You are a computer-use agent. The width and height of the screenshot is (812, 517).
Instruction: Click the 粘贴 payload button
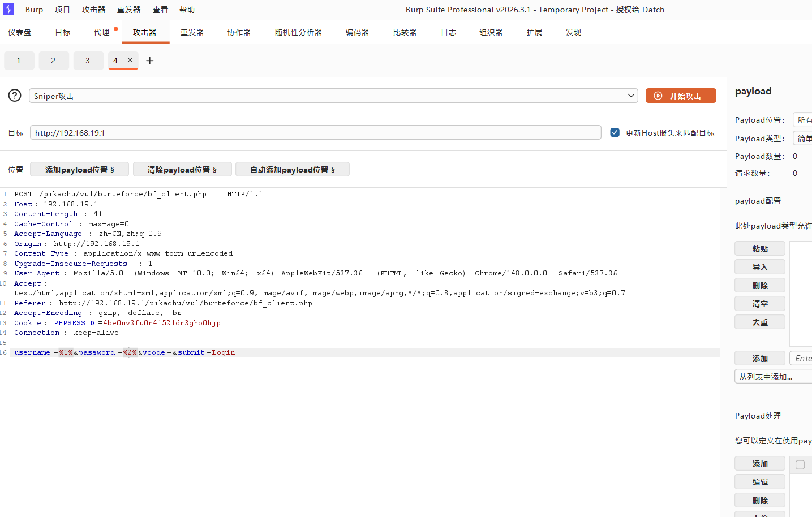[x=760, y=249]
